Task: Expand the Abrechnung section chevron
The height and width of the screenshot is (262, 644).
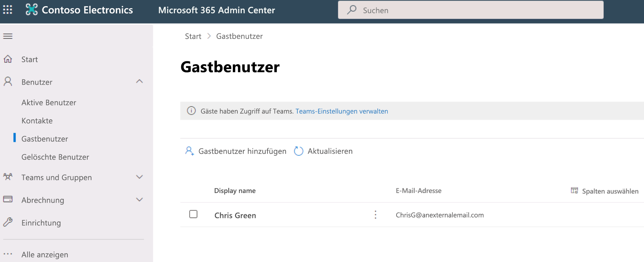Action: (139, 200)
